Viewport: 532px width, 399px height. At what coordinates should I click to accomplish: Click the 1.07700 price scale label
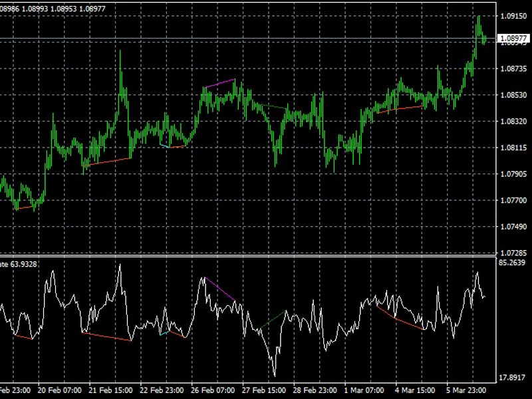513,200
